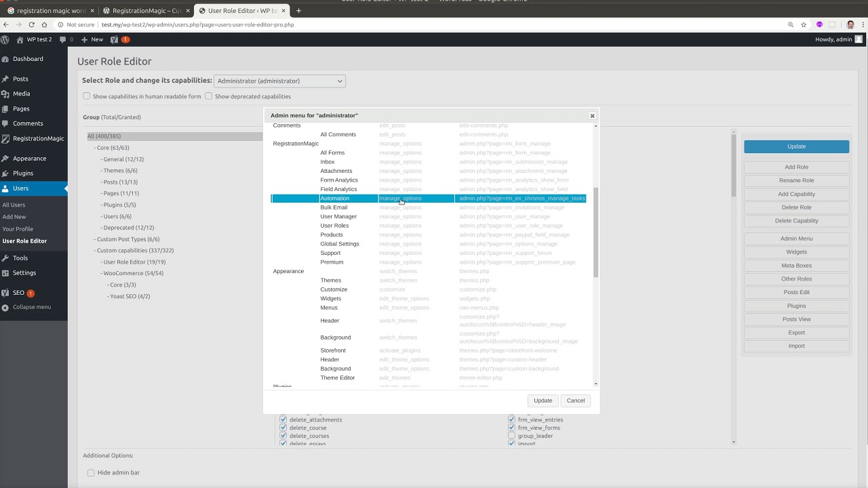Click the Add Role button
The height and width of the screenshot is (488, 868).
click(796, 167)
